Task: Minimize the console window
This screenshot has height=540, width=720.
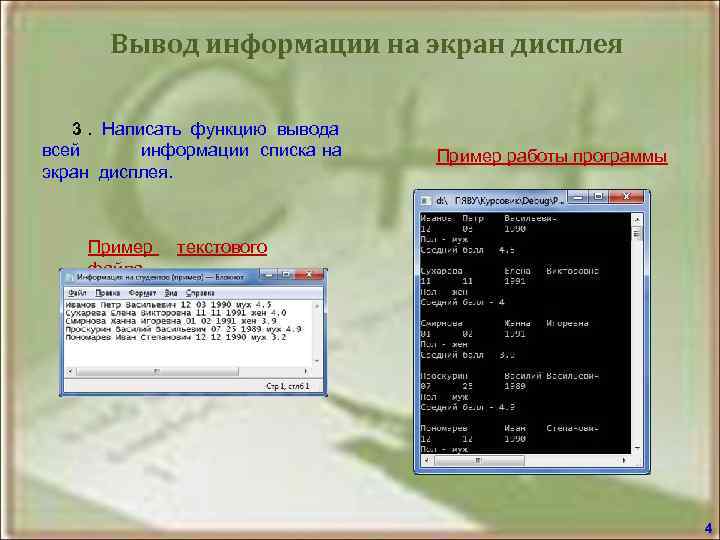Action: 579,197
